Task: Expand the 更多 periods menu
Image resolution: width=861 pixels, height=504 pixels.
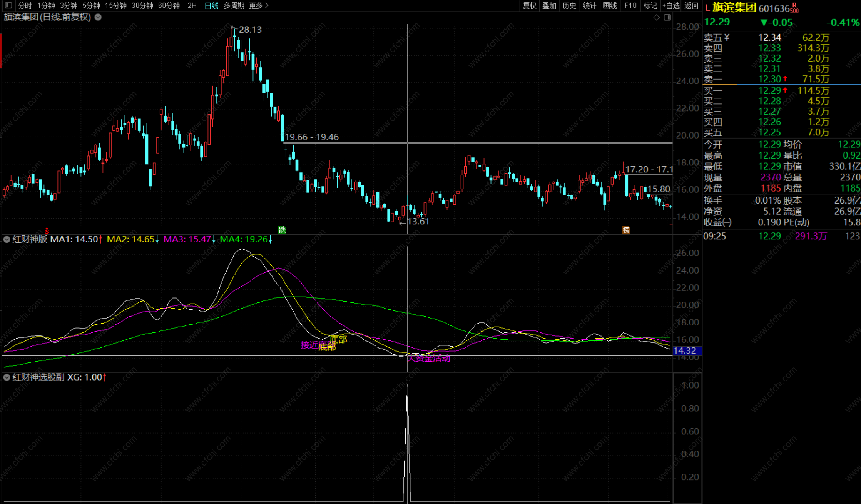Action: [x=258, y=5]
